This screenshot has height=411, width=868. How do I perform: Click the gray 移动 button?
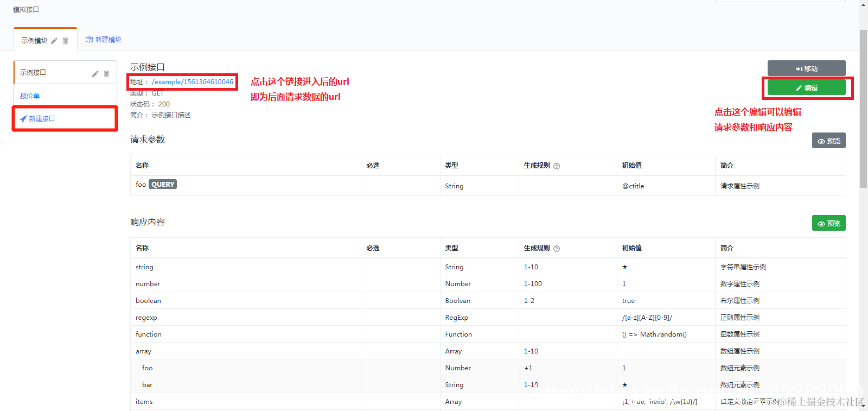(x=807, y=68)
